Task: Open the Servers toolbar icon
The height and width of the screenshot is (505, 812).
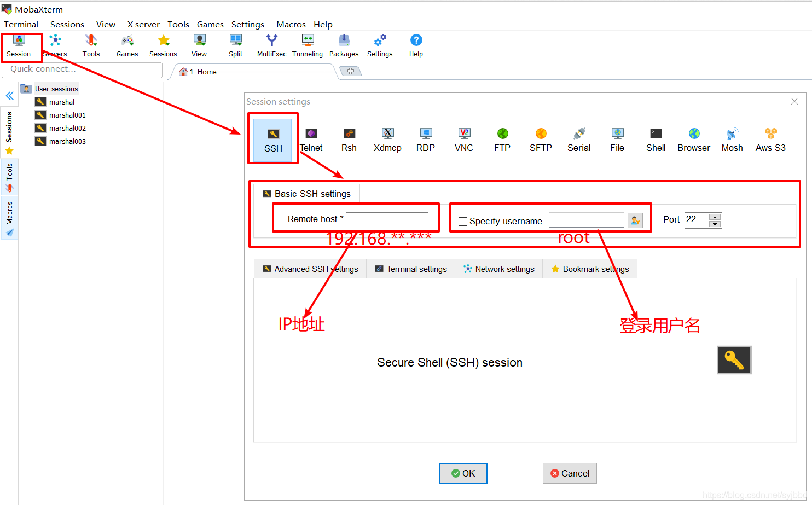Action: click(x=55, y=47)
